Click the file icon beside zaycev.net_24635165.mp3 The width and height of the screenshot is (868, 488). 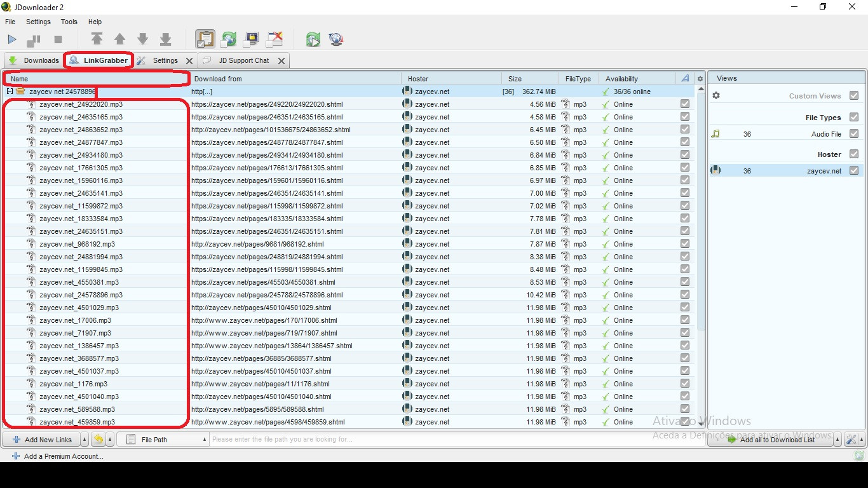click(31, 117)
